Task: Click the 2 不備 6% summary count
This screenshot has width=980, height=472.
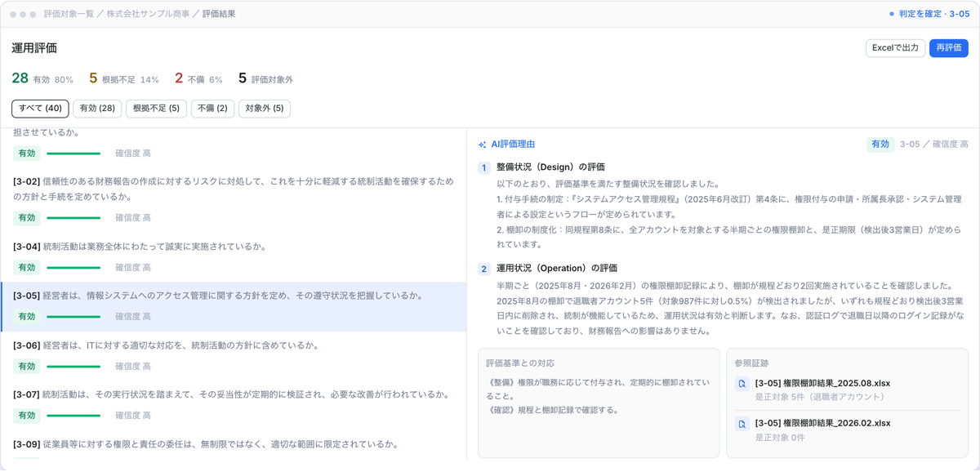Action: 198,78
